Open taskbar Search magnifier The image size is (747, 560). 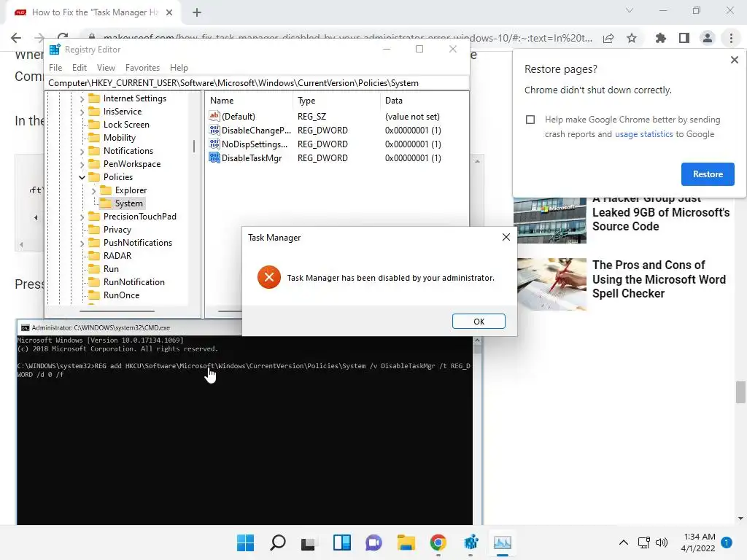tap(278, 542)
